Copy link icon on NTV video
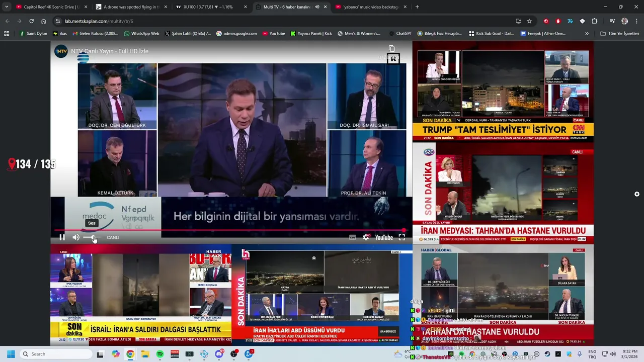 tap(391, 49)
